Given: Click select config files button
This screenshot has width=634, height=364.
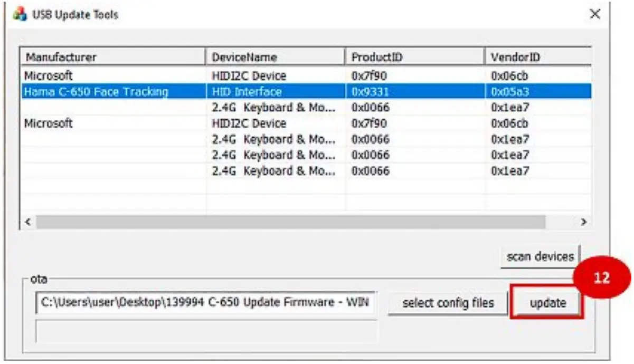Looking at the screenshot, I should pos(448,303).
